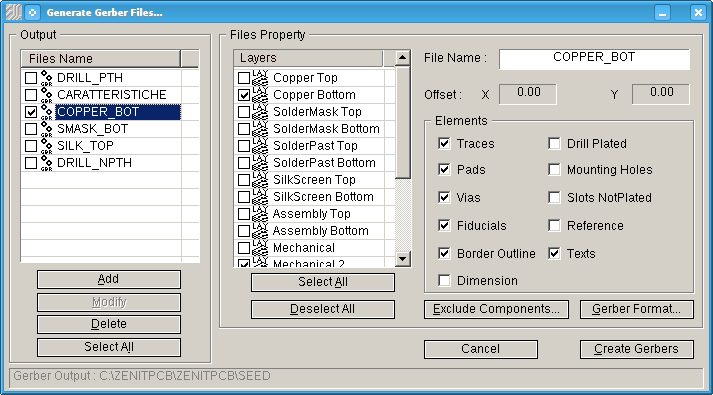Toggle the Fiducials checkbox
Viewport: 713px width, 395px height.
click(444, 225)
